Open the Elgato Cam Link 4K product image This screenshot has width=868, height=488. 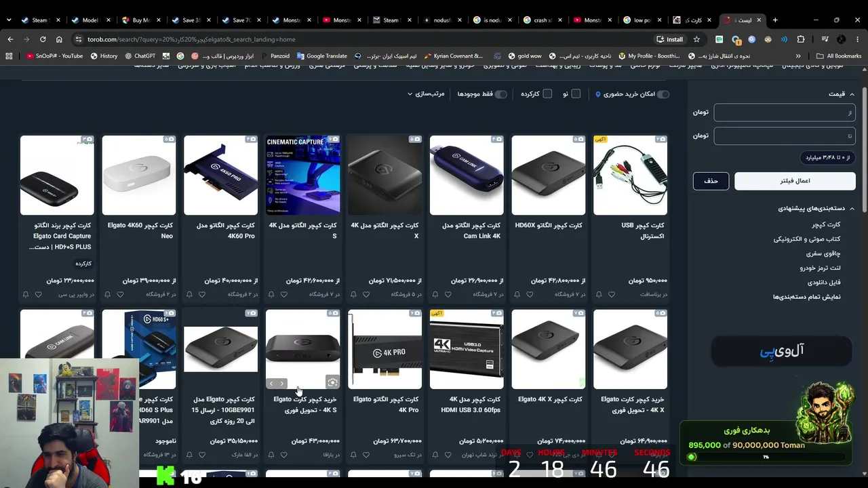467,176
